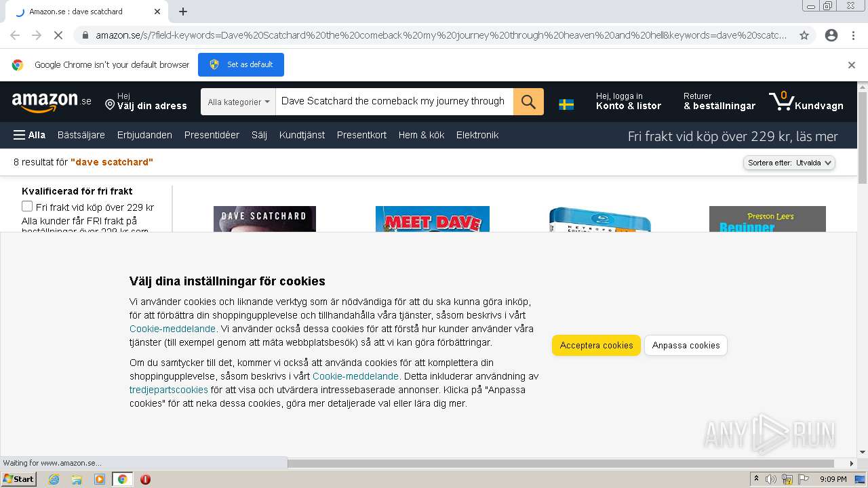Click the red Opera taskbar icon

pyautogui.click(x=145, y=479)
